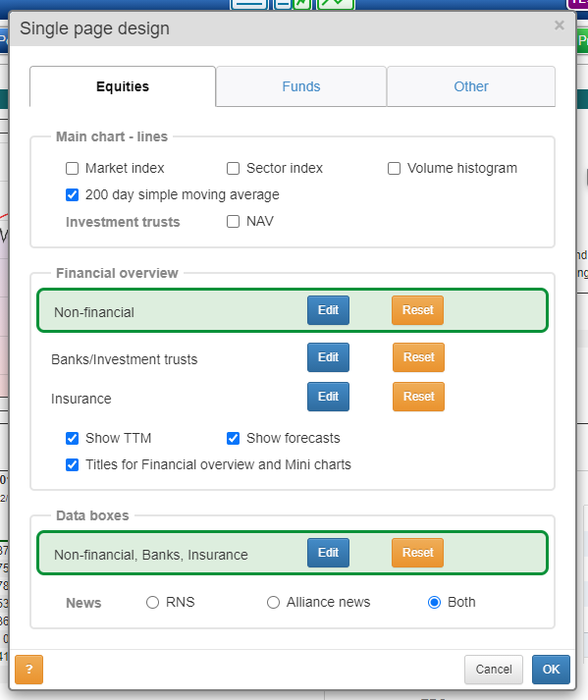The width and height of the screenshot is (588, 700).
Task: Open help with the orange question mark button
Action: tap(29, 670)
